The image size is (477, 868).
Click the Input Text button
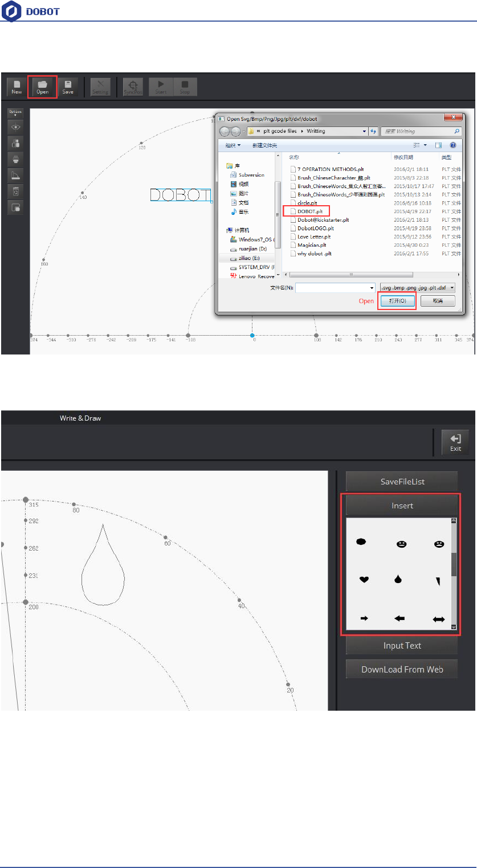(x=402, y=646)
